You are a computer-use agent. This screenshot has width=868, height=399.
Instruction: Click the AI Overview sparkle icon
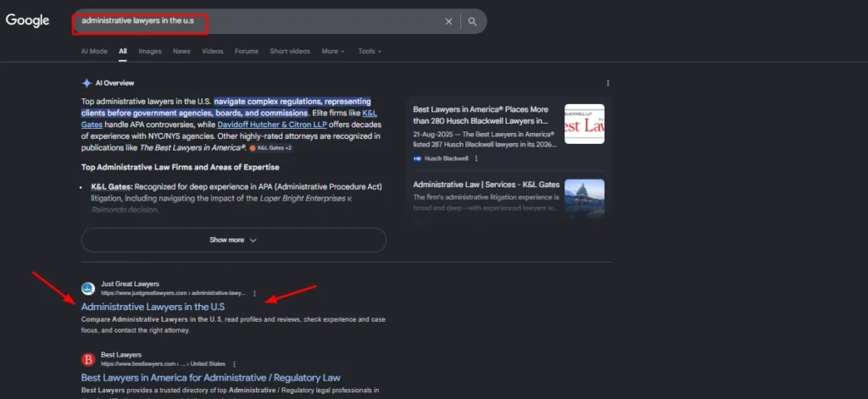click(86, 83)
